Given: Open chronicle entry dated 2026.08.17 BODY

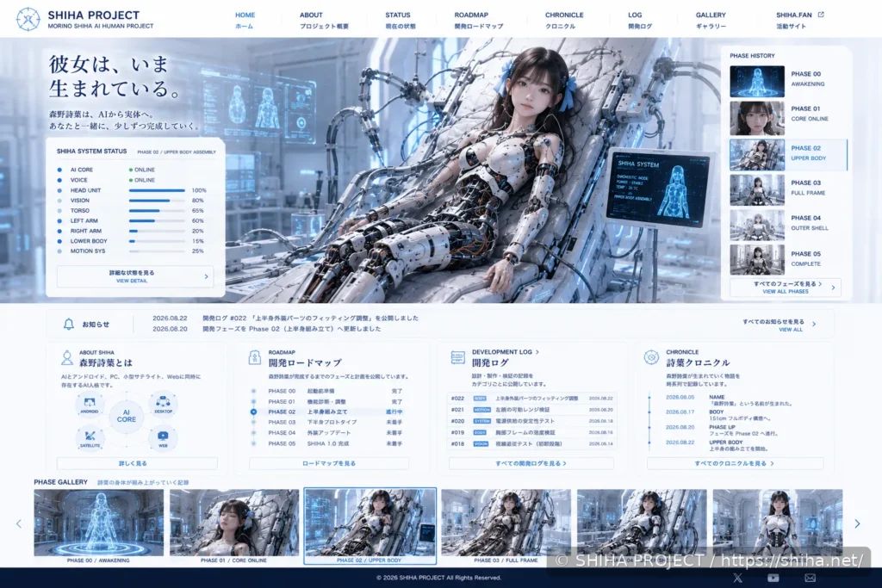Looking at the screenshot, I should 718,416.
